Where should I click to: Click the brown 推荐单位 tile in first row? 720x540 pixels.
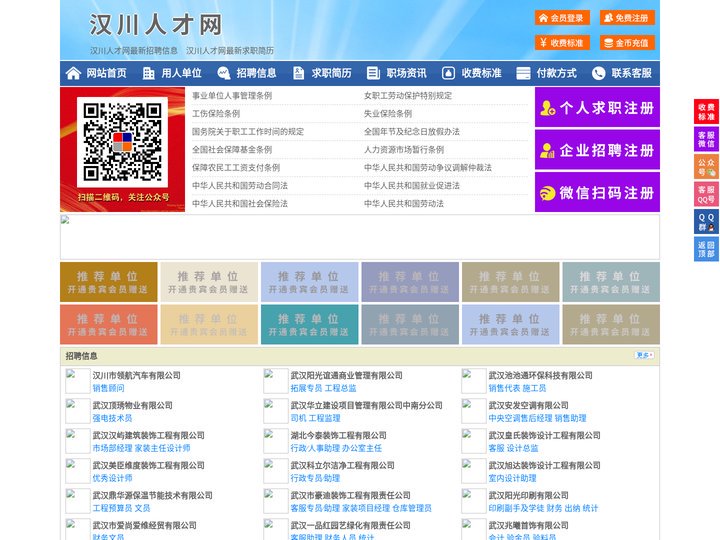click(x=109, y=282)
